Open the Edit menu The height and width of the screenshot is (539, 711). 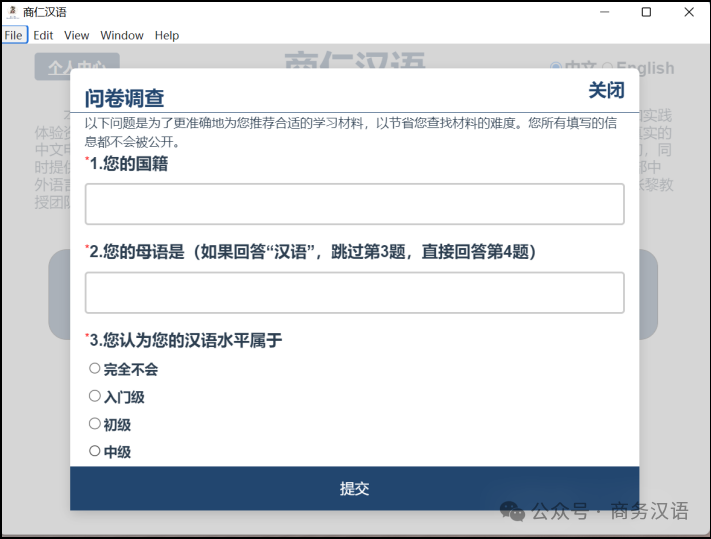tap(43, 35)
